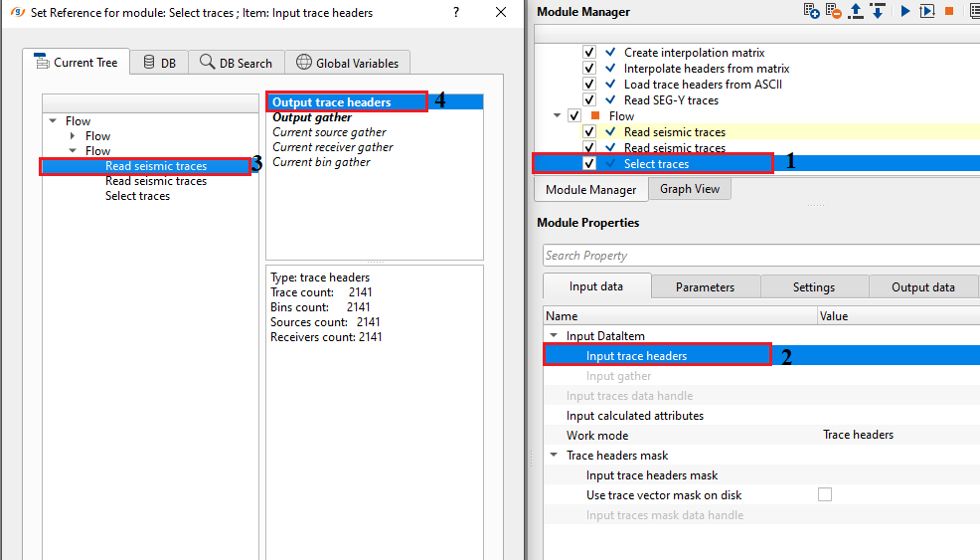Switch to the DB Search tab
The image size is (980, 560).
click(236, 63)
